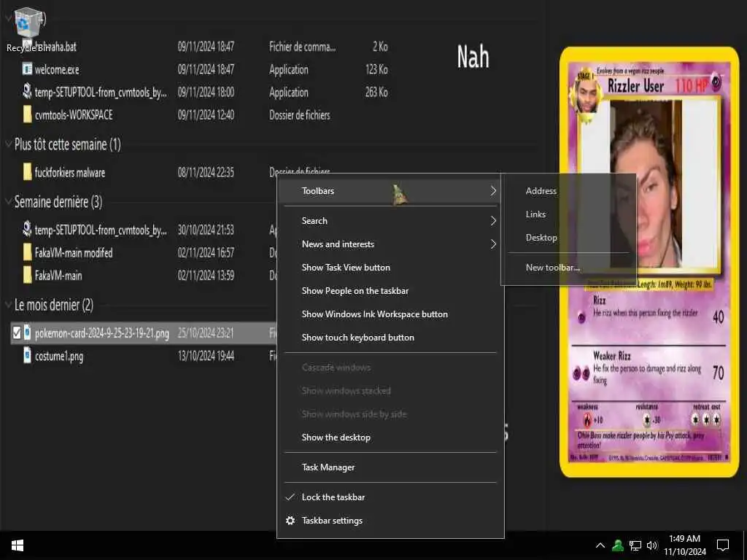Click the volume speaker tray icon
This screenshot has height=560, width=747.
tap(652, 545)
